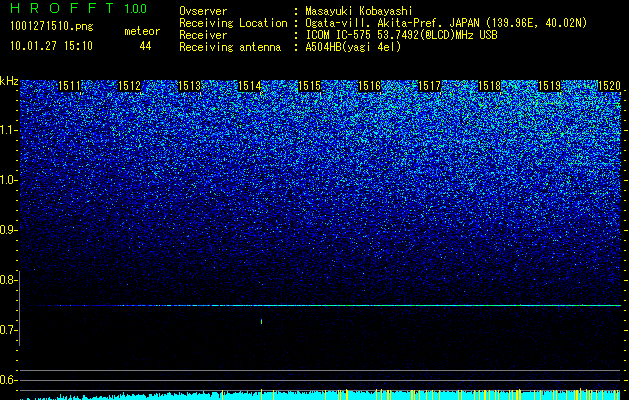The height and width of the screenshot is (400, 629).
Task: Click the 0.6 frequency axis label
Action: coord(7,380)
